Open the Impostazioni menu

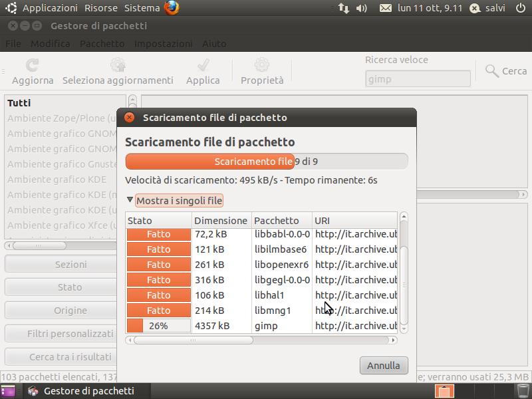tap(164, 44)
